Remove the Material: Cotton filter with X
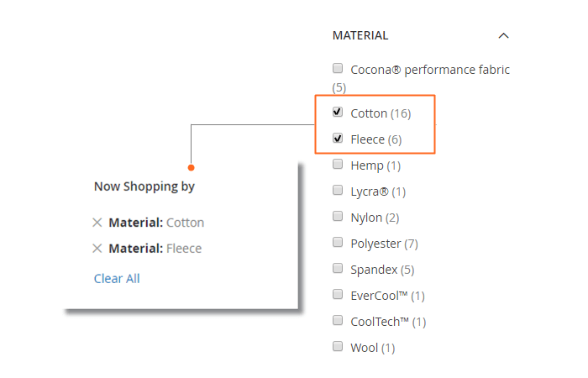Screen dimensions: 588x378 pyautogui.click(x=97, y=223)
